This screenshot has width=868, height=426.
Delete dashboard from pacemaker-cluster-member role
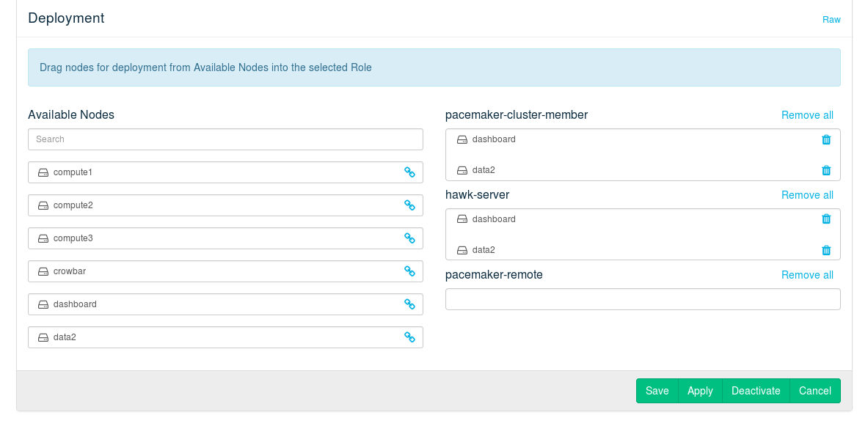coord(826,139)
